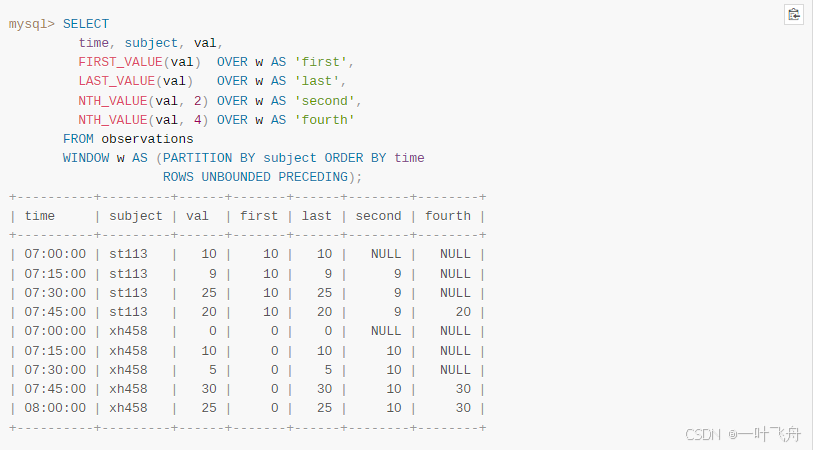Click the second column header in results
The height and width of the screenshot is (450, 813).
click(378, 216)
